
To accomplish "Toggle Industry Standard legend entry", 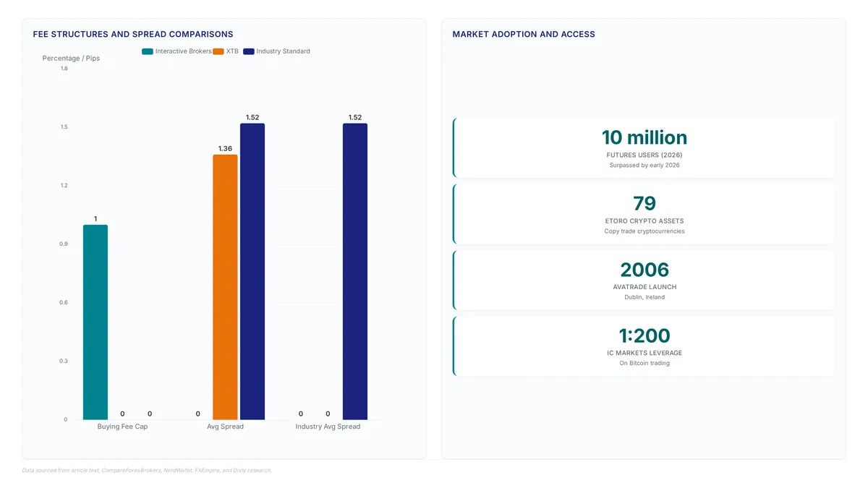I will point(277,51).
